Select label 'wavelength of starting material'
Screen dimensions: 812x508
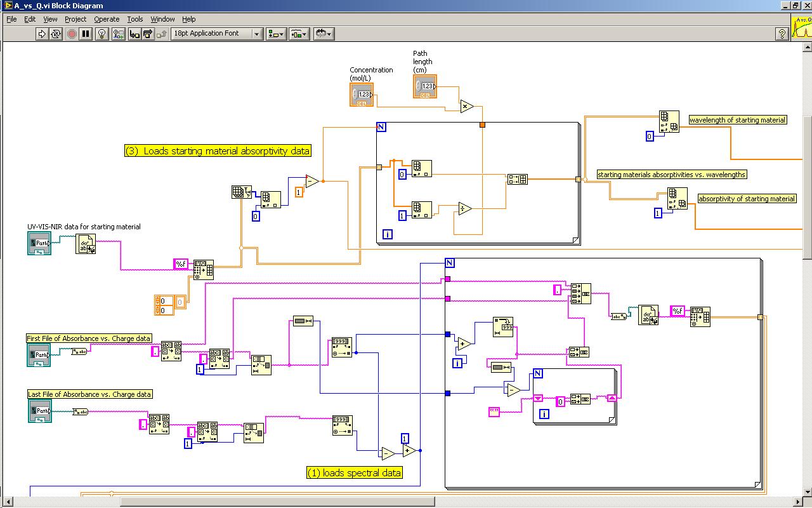738,119
